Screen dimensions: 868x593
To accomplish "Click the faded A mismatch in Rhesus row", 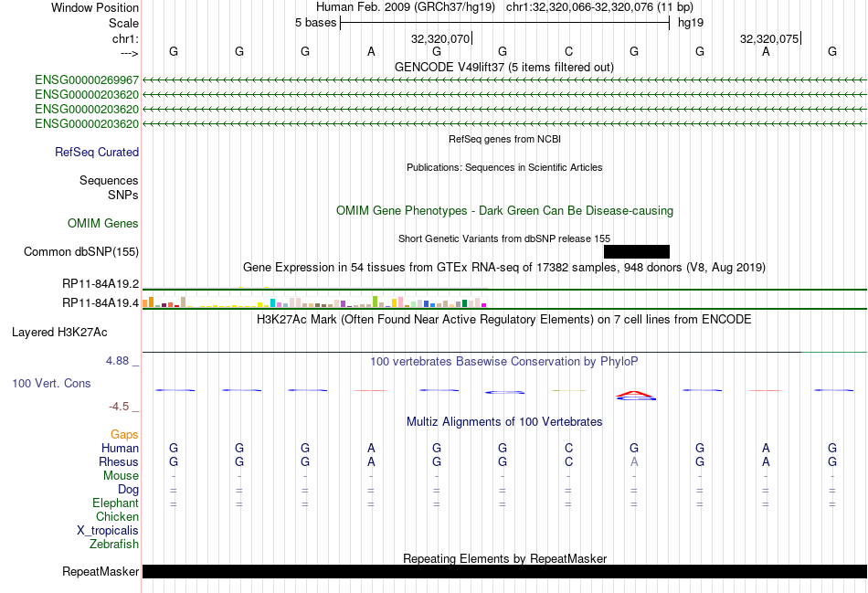I will [x=634, y=461].
